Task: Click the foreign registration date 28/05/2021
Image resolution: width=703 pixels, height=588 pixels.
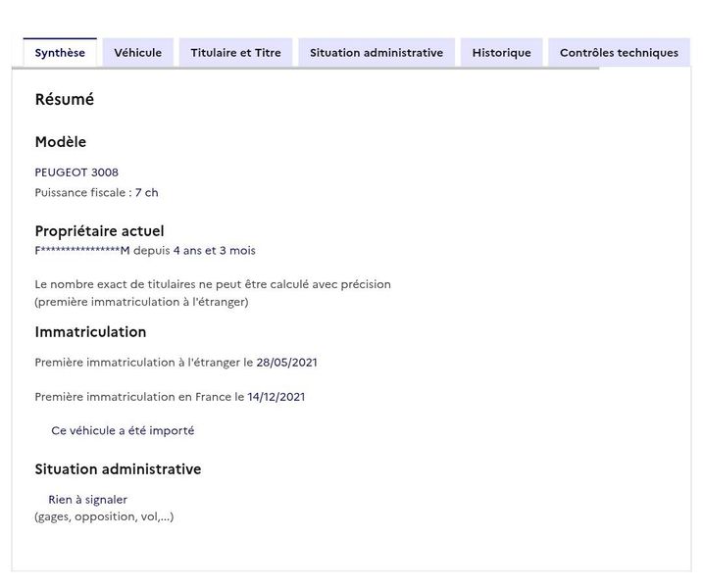Action: click(286, 363)
